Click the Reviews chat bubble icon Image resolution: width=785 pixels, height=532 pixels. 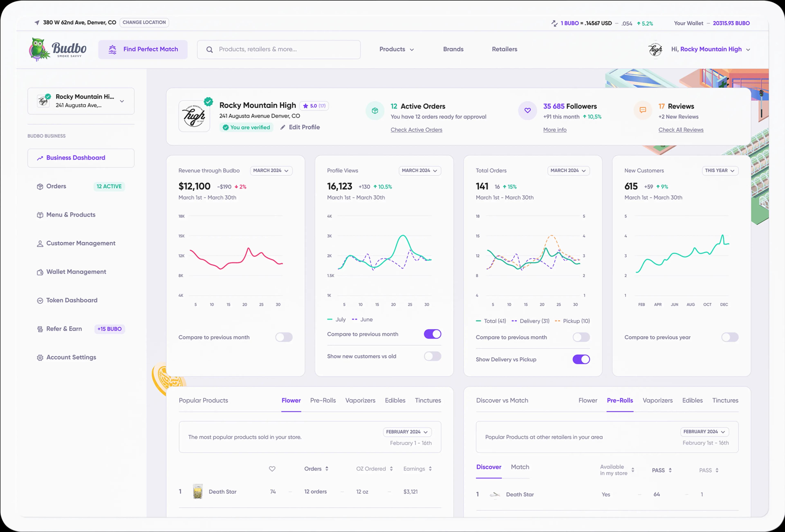(643, 110)
